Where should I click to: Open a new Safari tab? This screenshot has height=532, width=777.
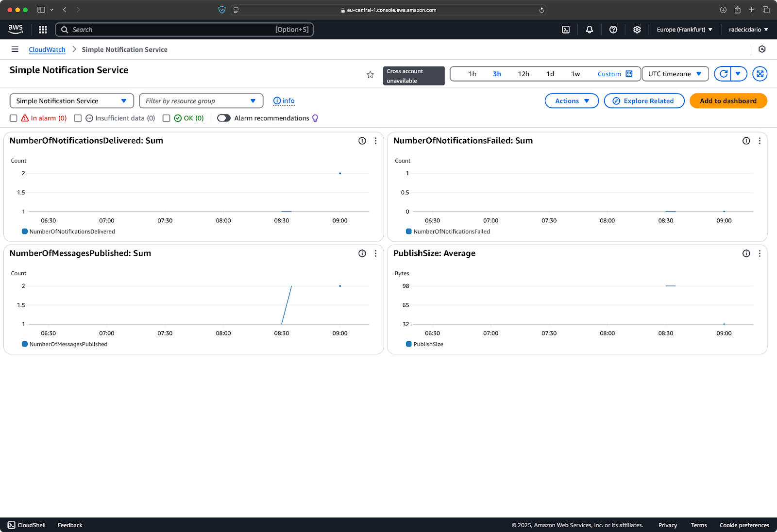[x=751, y=10]
